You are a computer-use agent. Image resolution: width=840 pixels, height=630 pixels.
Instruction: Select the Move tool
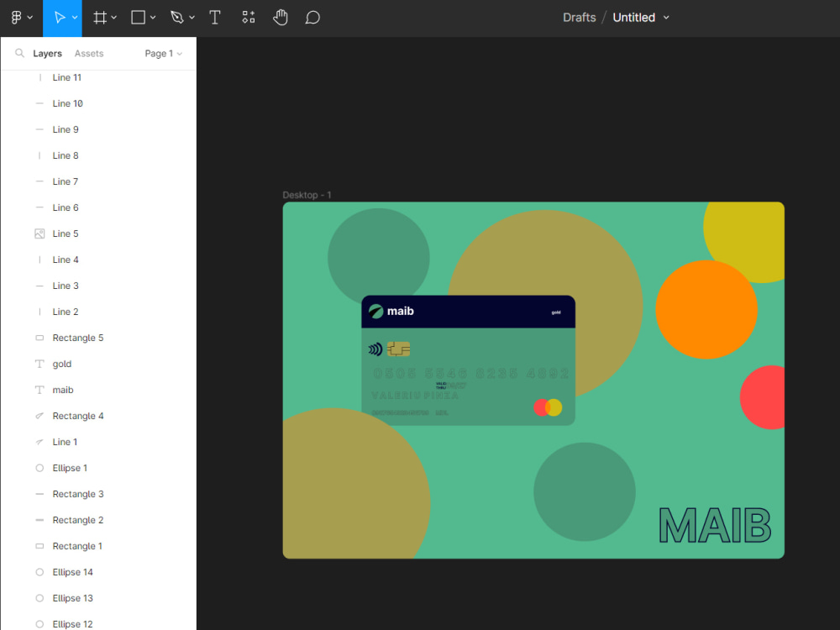[61, 17]
